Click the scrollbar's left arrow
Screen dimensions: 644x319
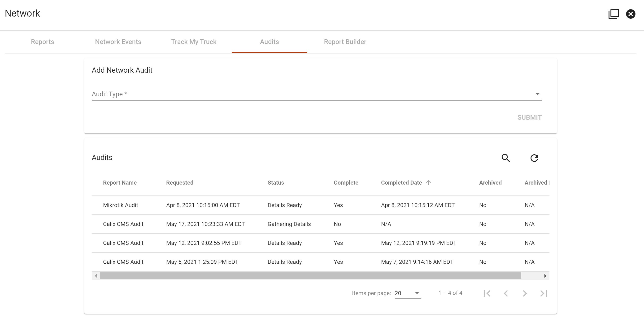[x=96, y=276]
